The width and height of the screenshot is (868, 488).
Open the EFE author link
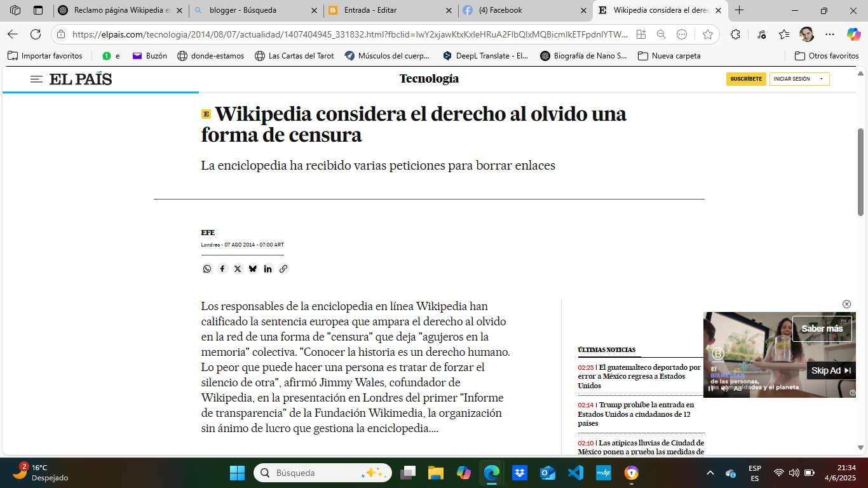[x=208, y=233]
